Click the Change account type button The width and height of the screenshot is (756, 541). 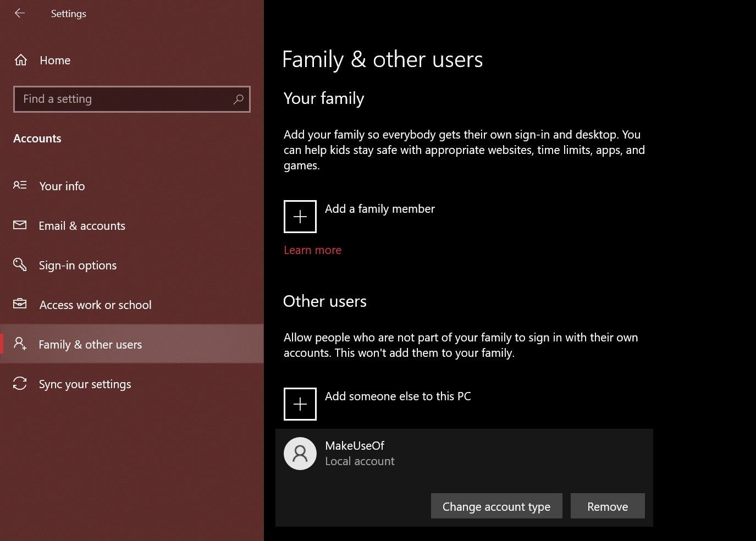coord(496,506)
